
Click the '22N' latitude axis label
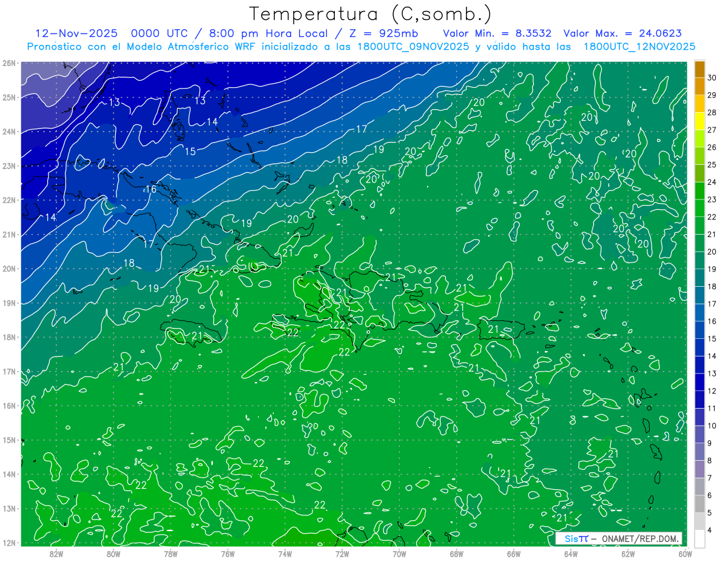coord(10,200)
